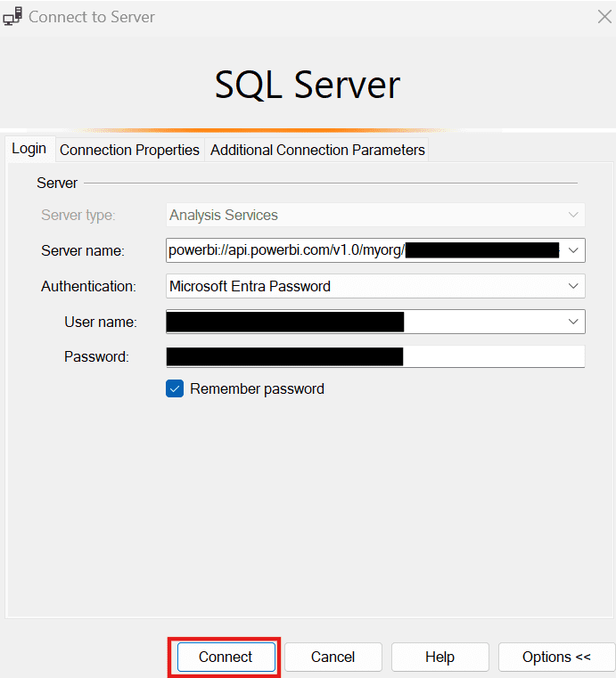The image size is (616, 678).
Task: Click the "Server name:" label
Action: [83, 251]
